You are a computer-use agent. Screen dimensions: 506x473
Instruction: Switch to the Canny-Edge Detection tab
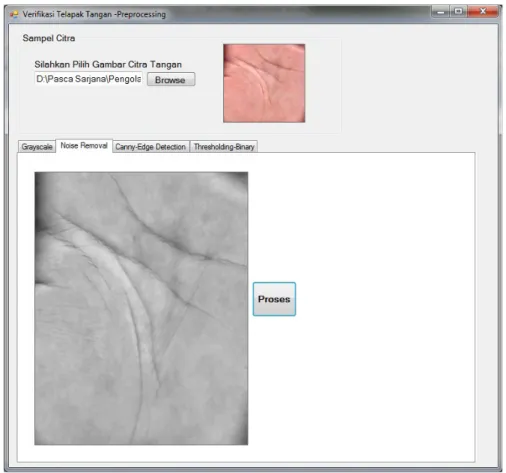(x=151, y=147)
